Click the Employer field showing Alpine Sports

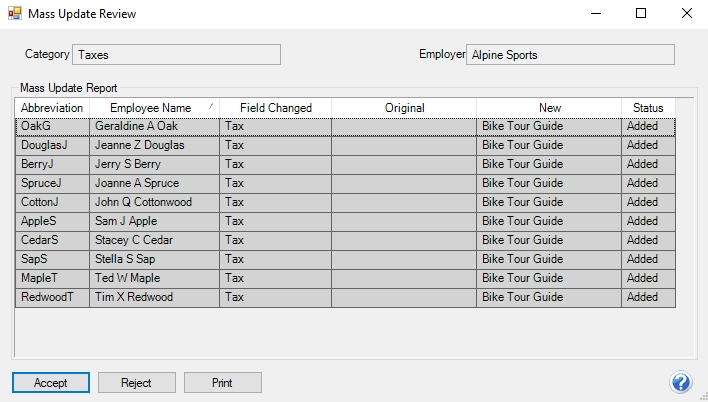point(570,55)
